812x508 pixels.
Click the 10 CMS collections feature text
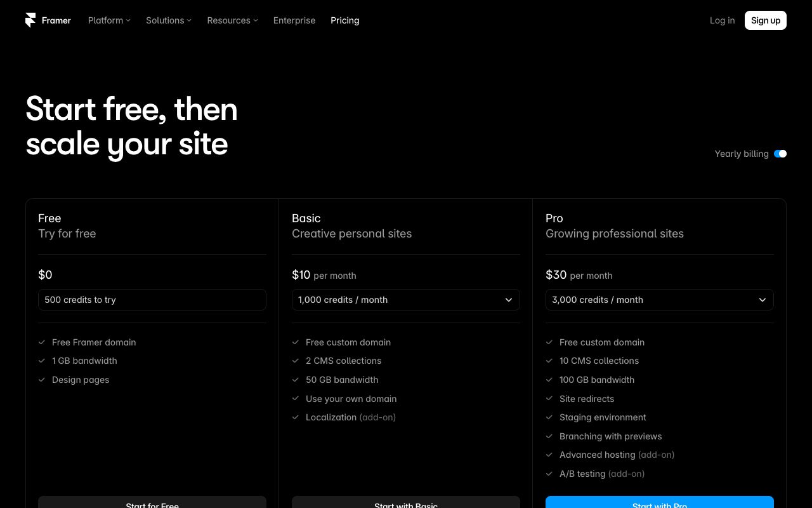(x=599, y=361)
